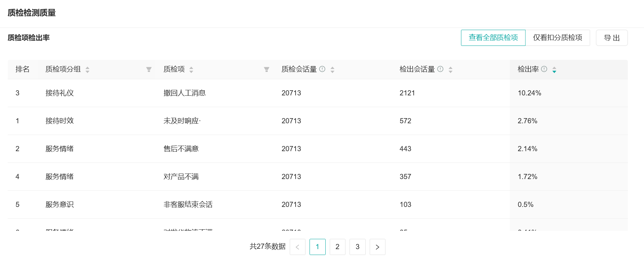This screenshot has width=644, height=266.
Task: Show info tooltip icon for 检出会话量
Action: (440, 69)
